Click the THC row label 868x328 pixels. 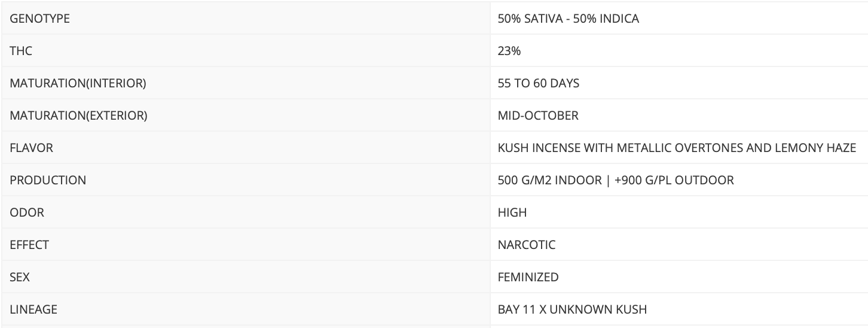[21, 51]
